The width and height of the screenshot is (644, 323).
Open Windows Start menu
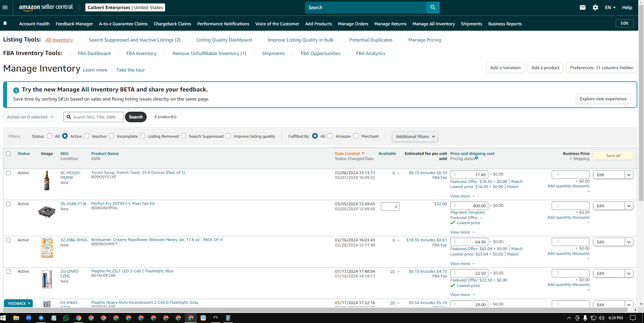pos(3,318)
